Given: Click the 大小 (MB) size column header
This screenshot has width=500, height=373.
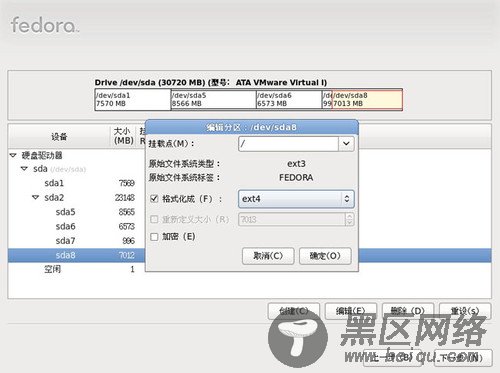Looking at the screenshot, I should [123, 136].
